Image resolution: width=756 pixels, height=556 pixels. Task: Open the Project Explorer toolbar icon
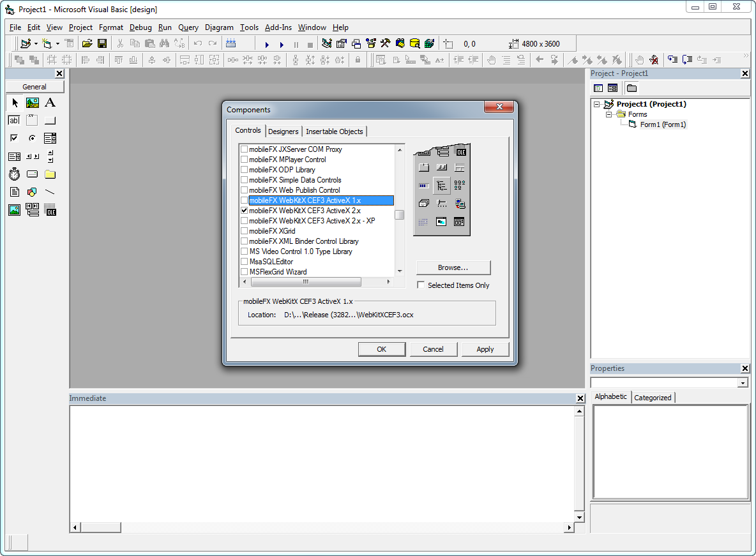(327, 44)
